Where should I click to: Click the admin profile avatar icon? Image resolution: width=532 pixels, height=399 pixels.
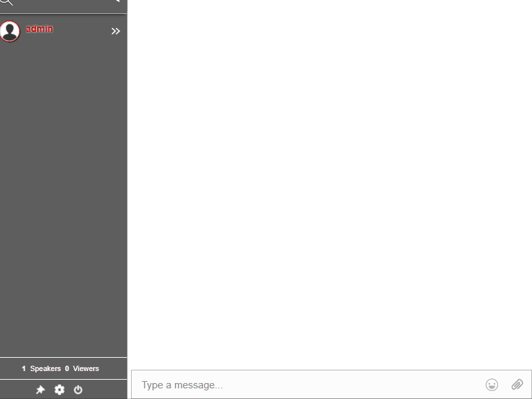(x=10, y=31)
